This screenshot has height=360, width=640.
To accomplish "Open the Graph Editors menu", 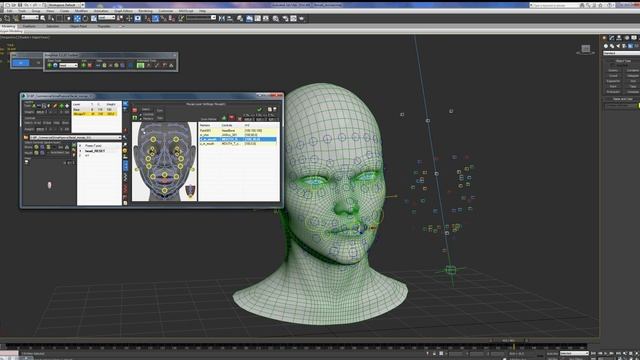I will 124,11.
